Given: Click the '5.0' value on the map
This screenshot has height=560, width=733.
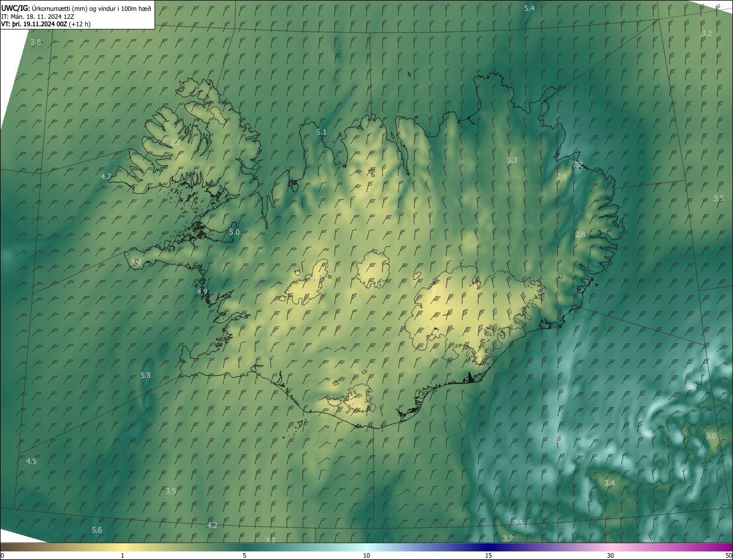Looking at the screenshot, I should [234, 232].
